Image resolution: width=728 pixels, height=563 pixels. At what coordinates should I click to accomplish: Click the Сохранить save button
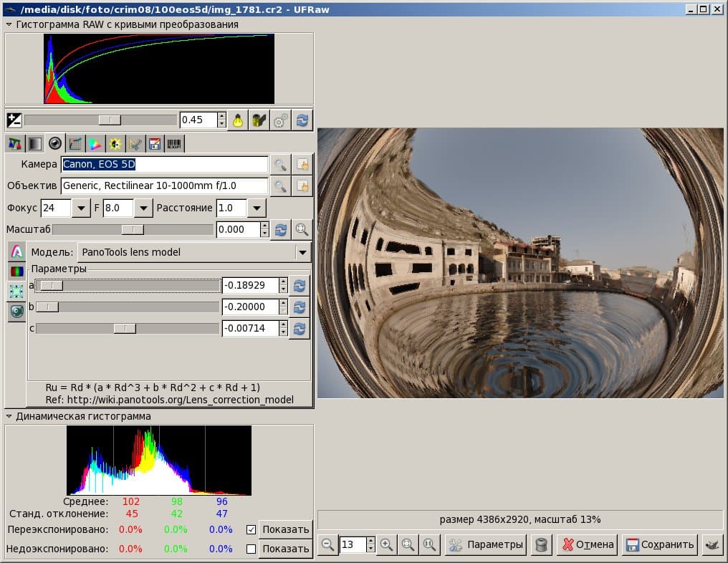660,545
